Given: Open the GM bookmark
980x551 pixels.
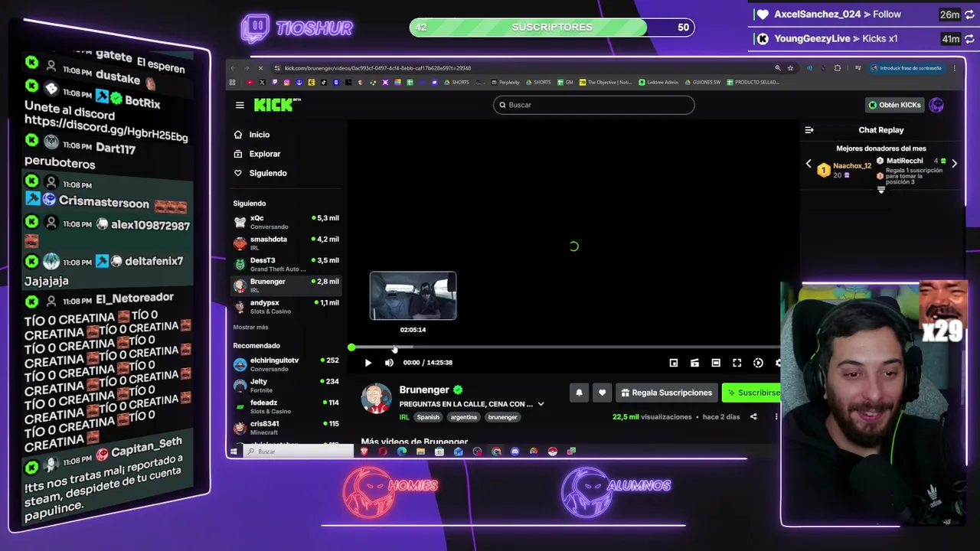Looking at the screenshot, I should pyautogui.click(x=565, y=82).
